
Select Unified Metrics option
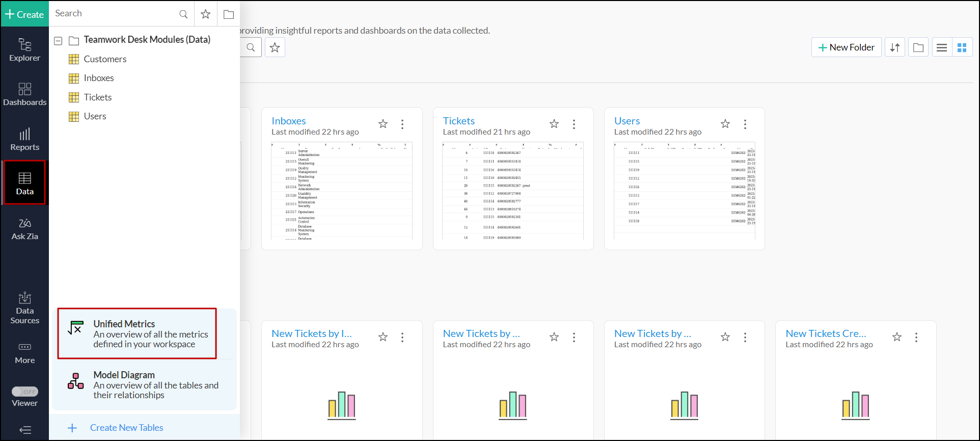(137, 333)
